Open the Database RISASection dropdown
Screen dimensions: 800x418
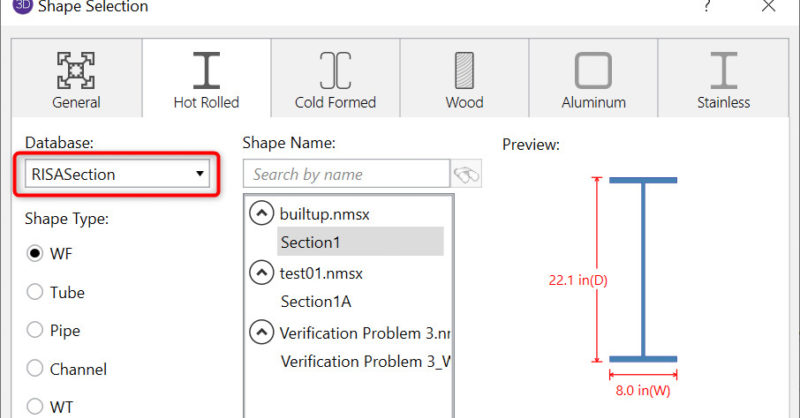click(x=118, y=174)
